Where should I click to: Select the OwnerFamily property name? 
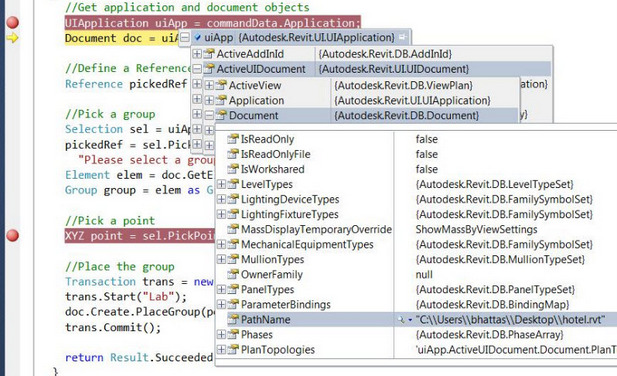tap(272, 275)
